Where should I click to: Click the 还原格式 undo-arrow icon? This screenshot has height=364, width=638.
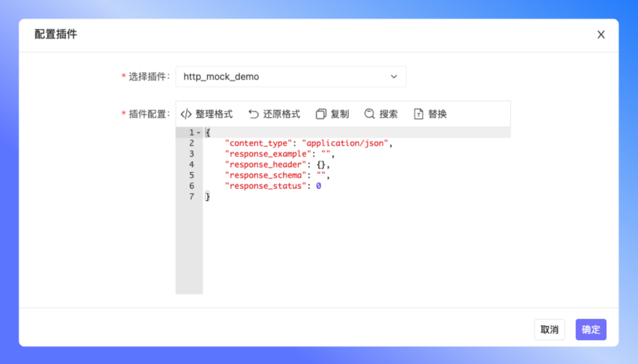[x=253, y=114]
